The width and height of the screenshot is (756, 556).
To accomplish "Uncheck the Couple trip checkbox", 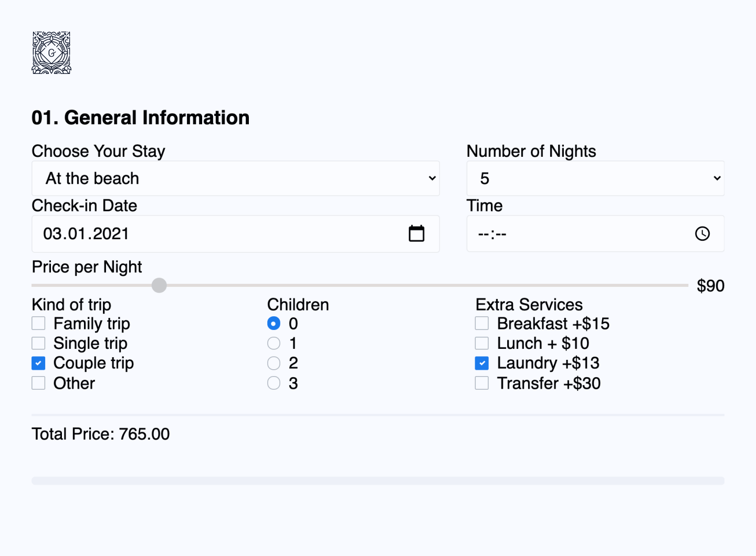I will click(x=38, y=363).
